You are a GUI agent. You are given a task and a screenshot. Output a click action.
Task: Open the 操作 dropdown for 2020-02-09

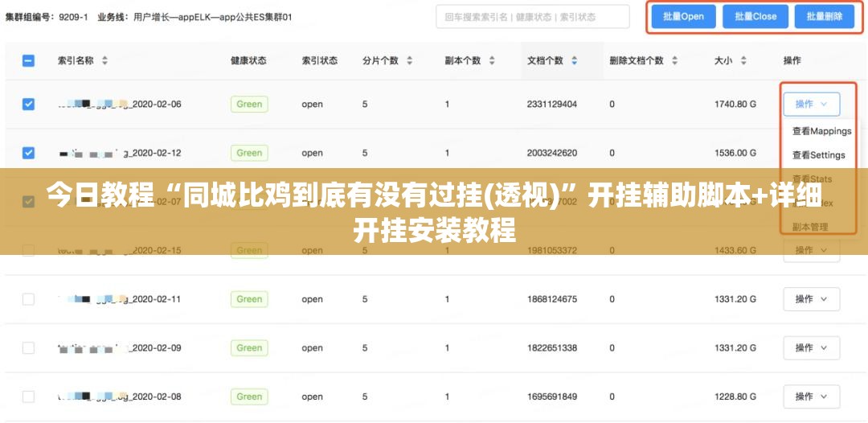812,347
